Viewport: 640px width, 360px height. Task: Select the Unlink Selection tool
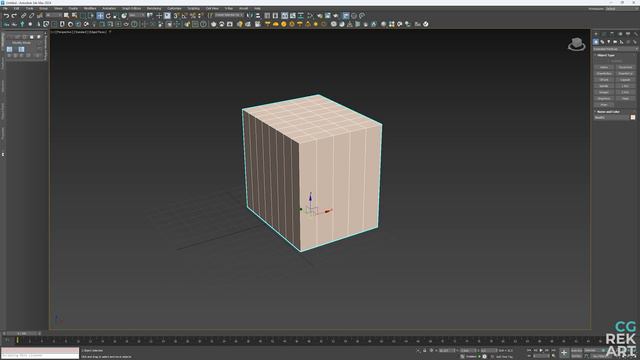(x=31, y=16)
